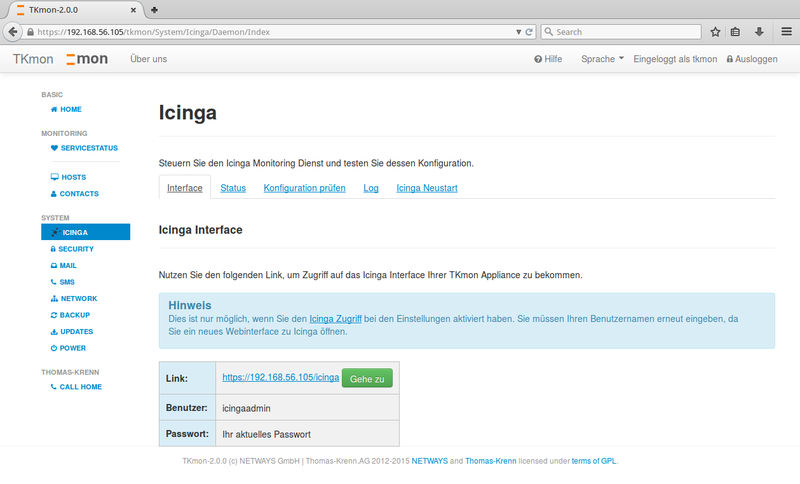Click the bookmark star icon
The width and height of the screenshot is (800, 484).
(715, 32)
